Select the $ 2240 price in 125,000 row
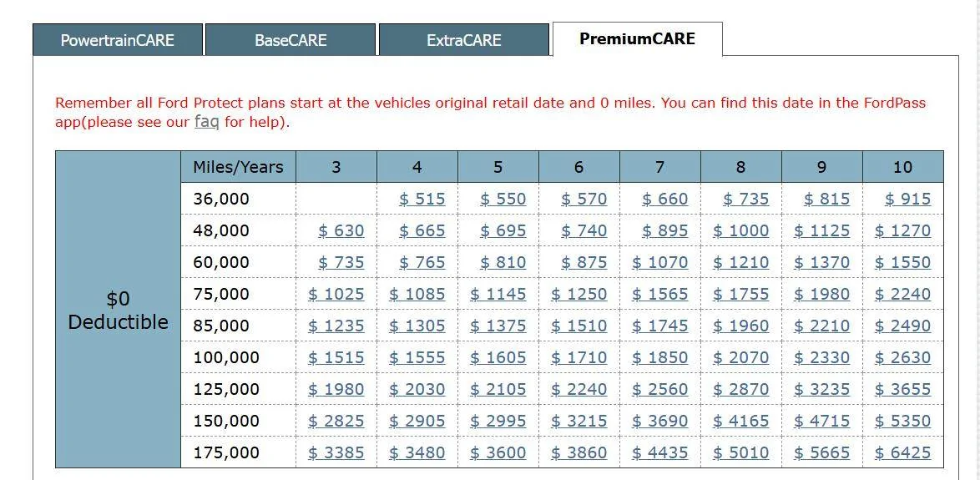The width and height of the screenshot is (980, 480). point(578,389)
